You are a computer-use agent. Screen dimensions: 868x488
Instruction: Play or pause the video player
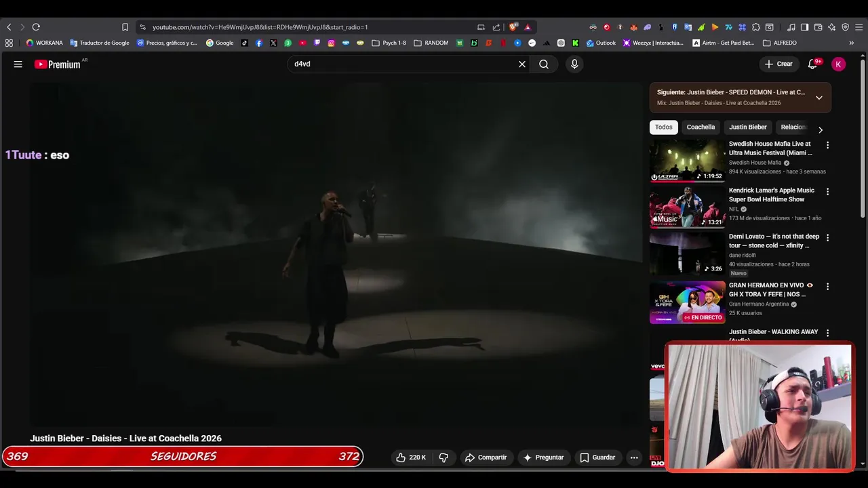[336, 254]
